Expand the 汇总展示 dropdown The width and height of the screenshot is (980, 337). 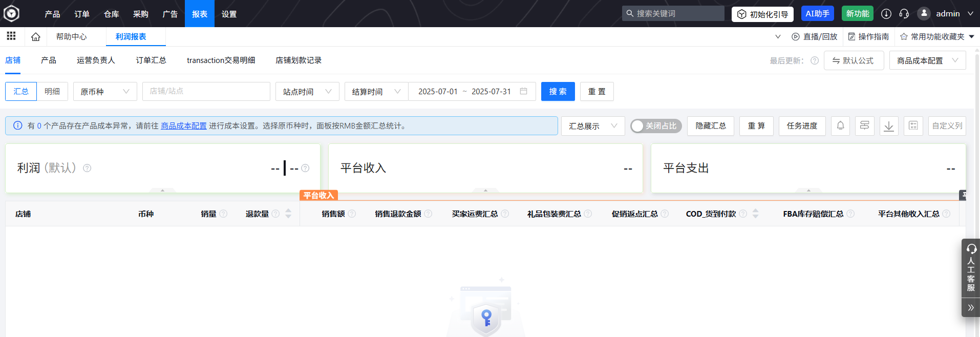point(592,126)
